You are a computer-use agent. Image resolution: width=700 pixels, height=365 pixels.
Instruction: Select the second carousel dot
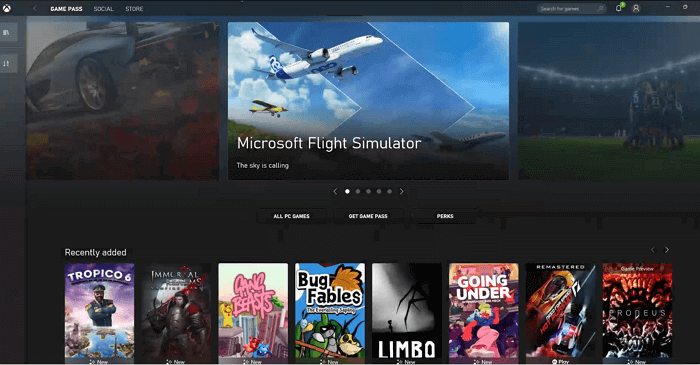pyautogui.click(x=358, y=191)
